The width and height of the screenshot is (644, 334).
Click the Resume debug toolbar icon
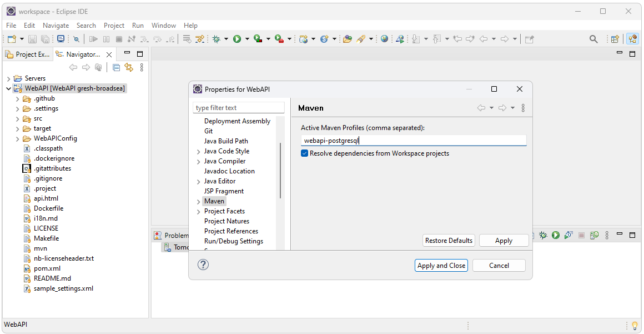tap(94, 39)
